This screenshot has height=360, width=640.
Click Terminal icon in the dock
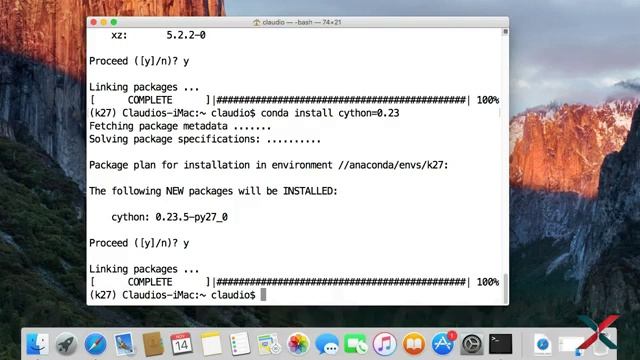pos(500,344)
